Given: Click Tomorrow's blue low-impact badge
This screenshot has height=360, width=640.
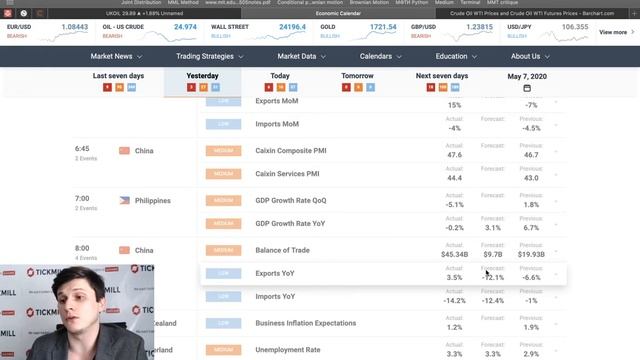Looking at the screenshot, I should [371, 87].
